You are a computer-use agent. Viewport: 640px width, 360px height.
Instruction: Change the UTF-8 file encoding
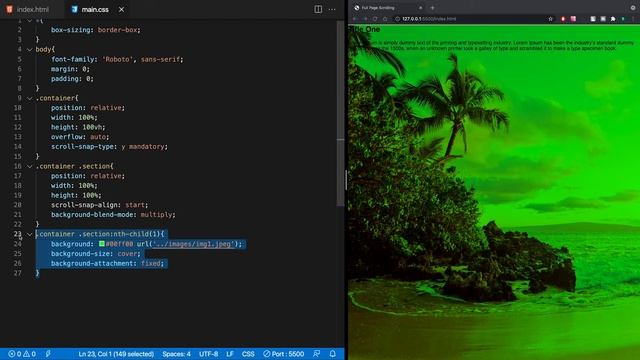209,354
